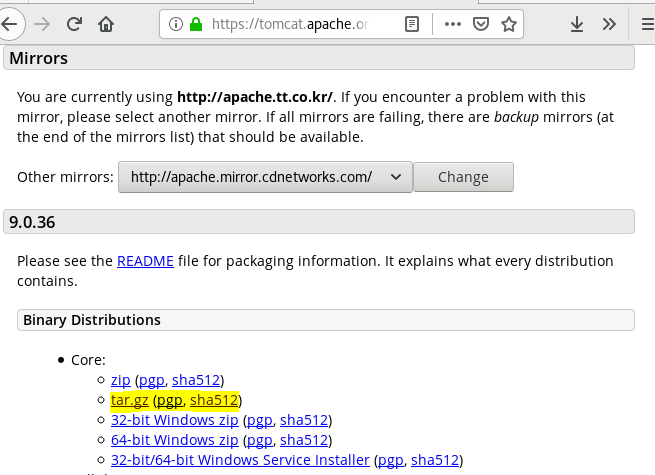The height and width of the screenshot is (475, 655).
Task: Go back to the previous page
Action: point(9,24)
